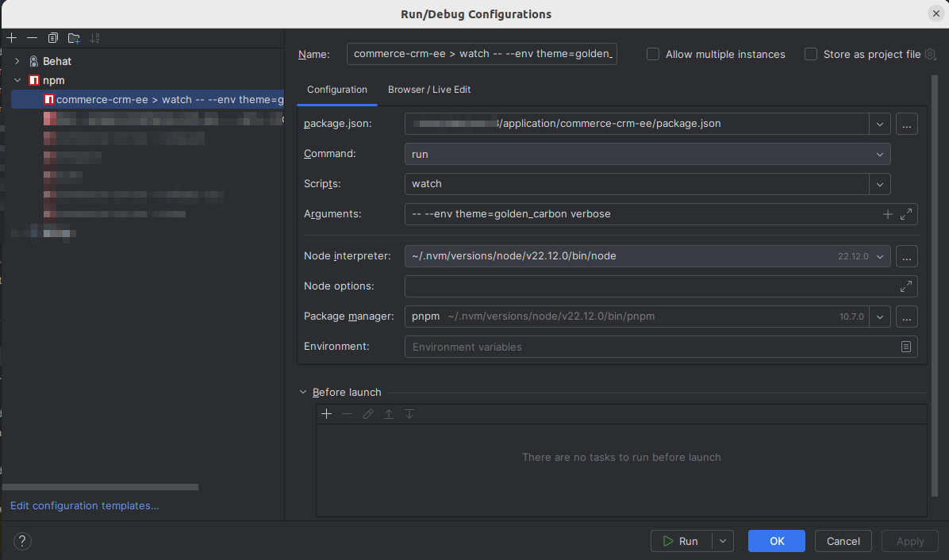Viewport: 949px width, 560px height.
Task: Insert macro into Arguments field
Action: coord(887,214)
